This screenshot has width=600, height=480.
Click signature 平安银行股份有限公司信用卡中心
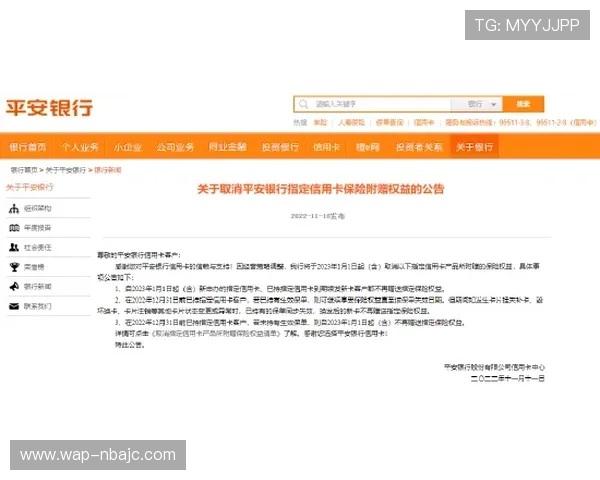click(494, 367)
